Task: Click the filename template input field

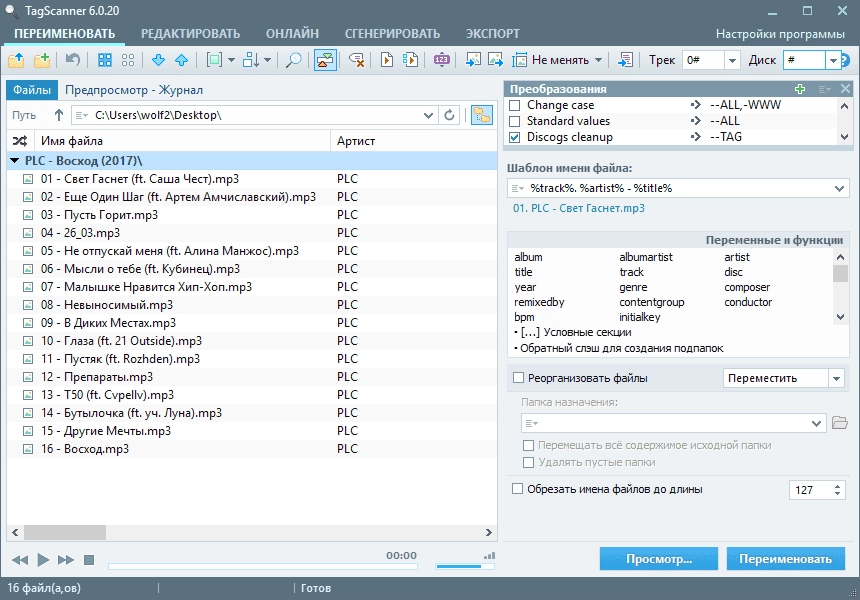Action: 678,188
